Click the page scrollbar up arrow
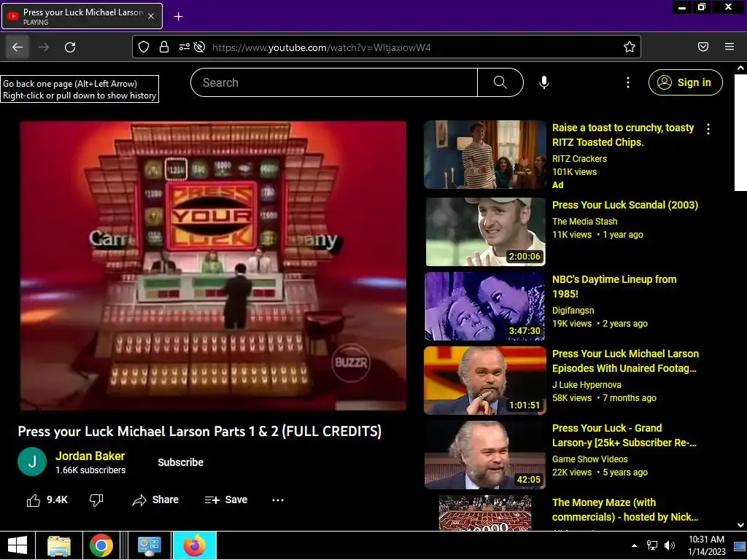This screenshot has width=747, height=560. (x=740, y=68)
